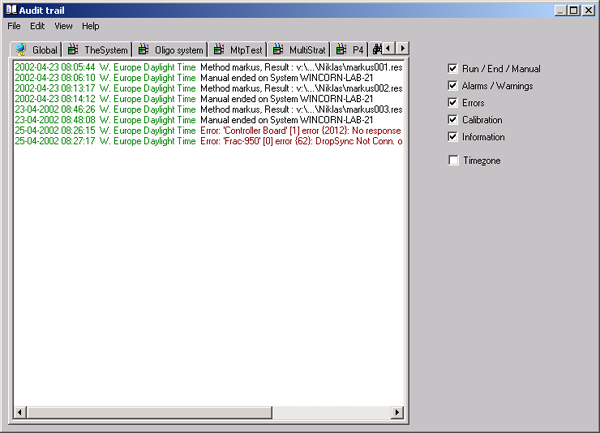
Task: Enable the Timezone checkbox
Action: (453, 160)
